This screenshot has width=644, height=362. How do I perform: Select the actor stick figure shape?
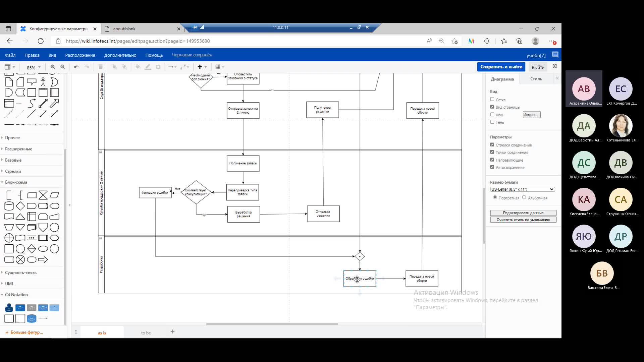pyautogui.click(x=43, y=82)
